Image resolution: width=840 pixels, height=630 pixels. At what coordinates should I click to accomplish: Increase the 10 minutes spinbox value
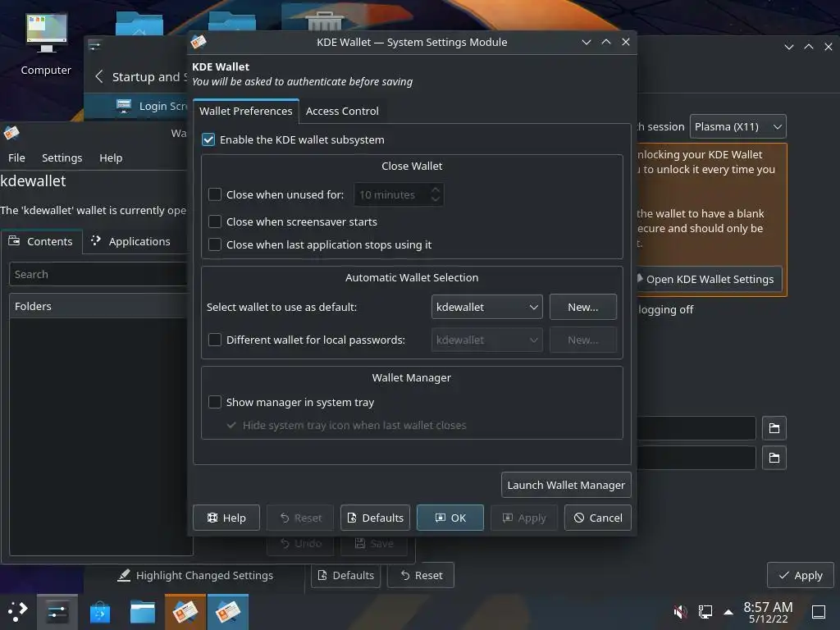tap(436, 189)
